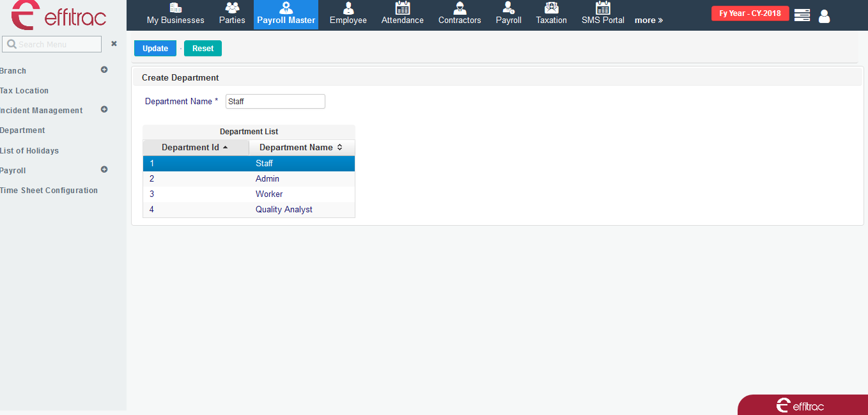Sort by Department Name column
The image size is (868, 415).
(x=301, y=147)
